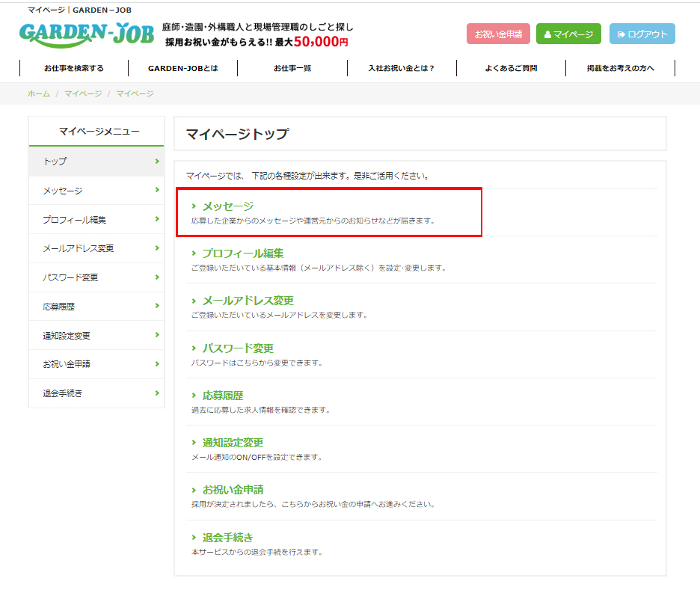Click the chevron on the 退会手続き sidebar row
This screenshot has height=593, width=700.
click(157, 393)
